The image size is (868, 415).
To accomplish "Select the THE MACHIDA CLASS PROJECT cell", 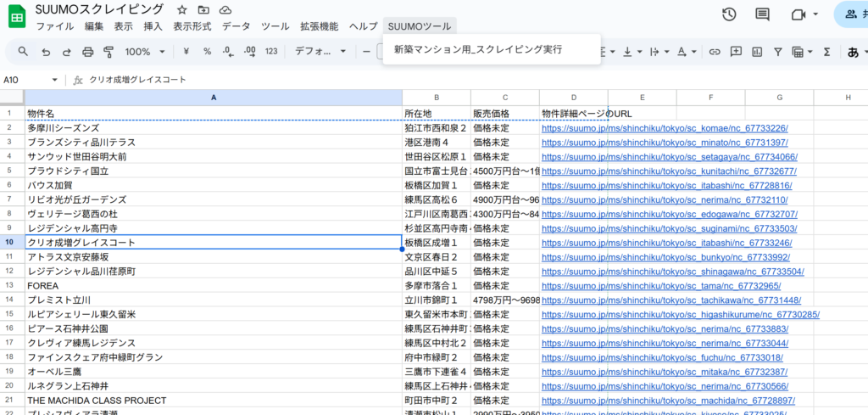I will (x=214, y=400).
